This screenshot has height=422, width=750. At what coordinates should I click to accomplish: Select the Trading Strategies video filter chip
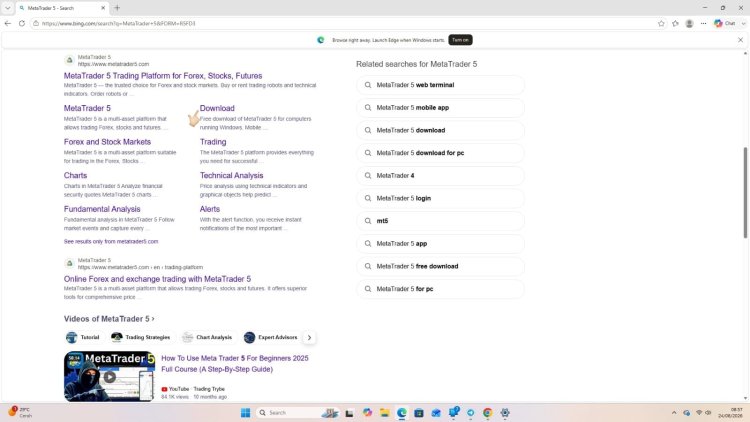pos(141,337)
